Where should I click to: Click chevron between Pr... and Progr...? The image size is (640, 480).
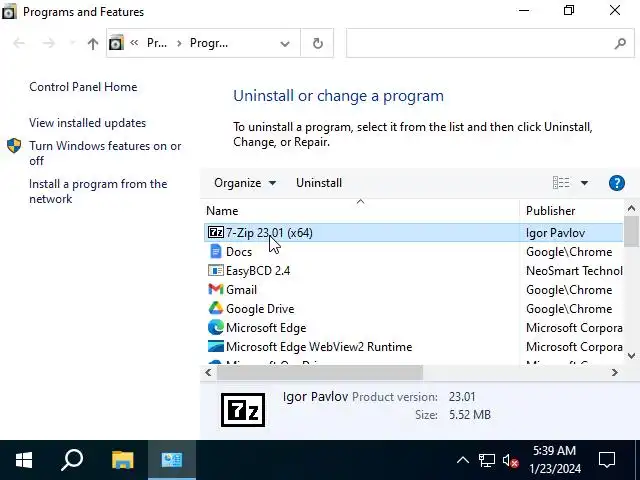pyautogui.click(x=179, y=43)
